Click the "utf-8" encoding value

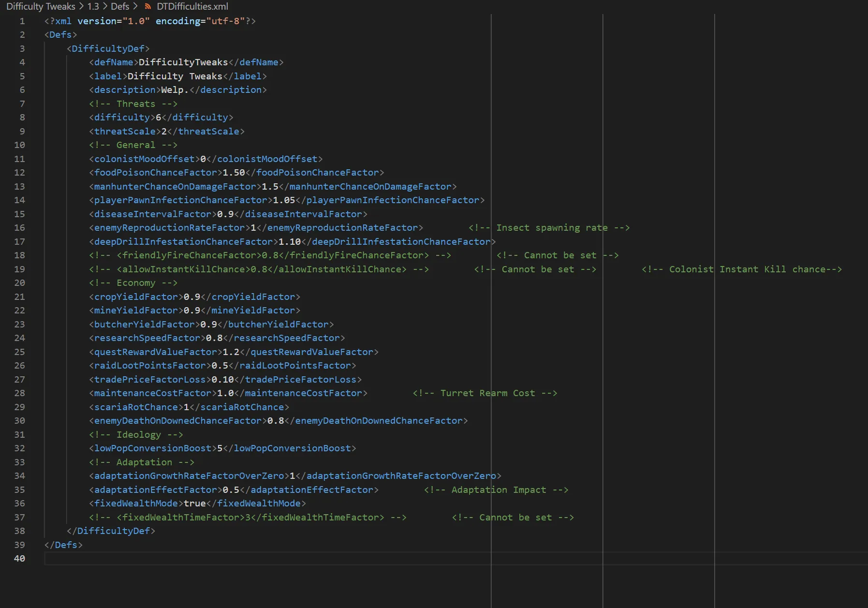click(x=225, y=21)
